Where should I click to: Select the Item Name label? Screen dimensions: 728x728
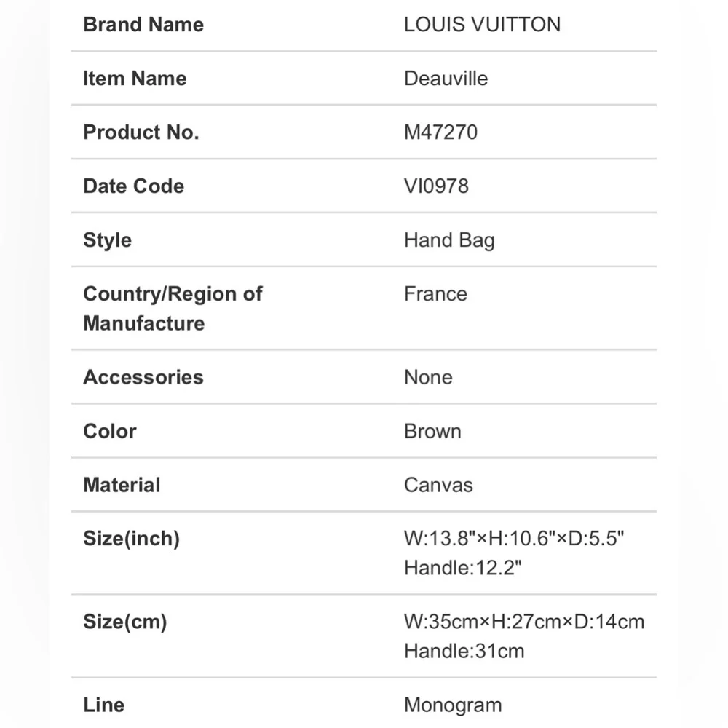135,79
